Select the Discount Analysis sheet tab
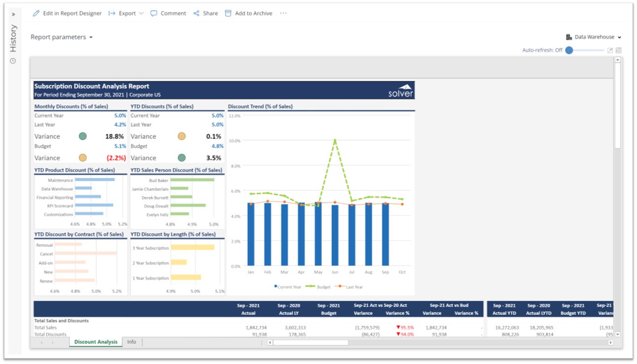This screenshot has width=637, height=364. [96, 342]
